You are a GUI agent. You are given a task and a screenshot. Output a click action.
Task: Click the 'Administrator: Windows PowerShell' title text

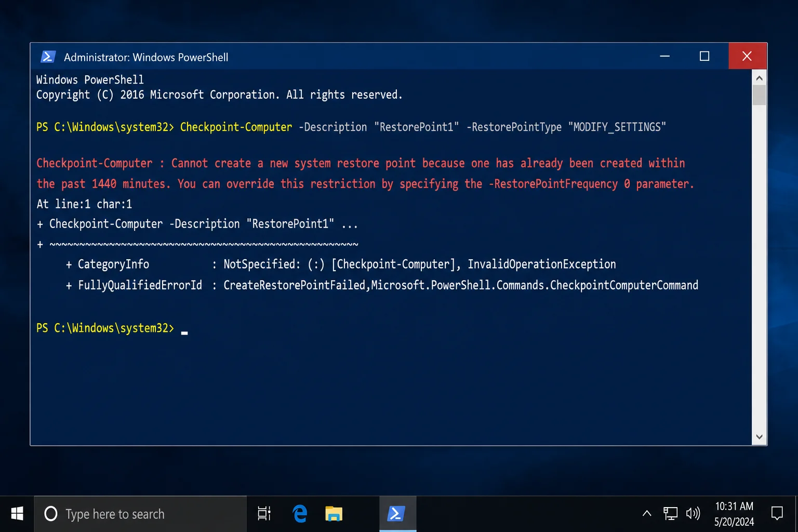(x=146, y=57)
